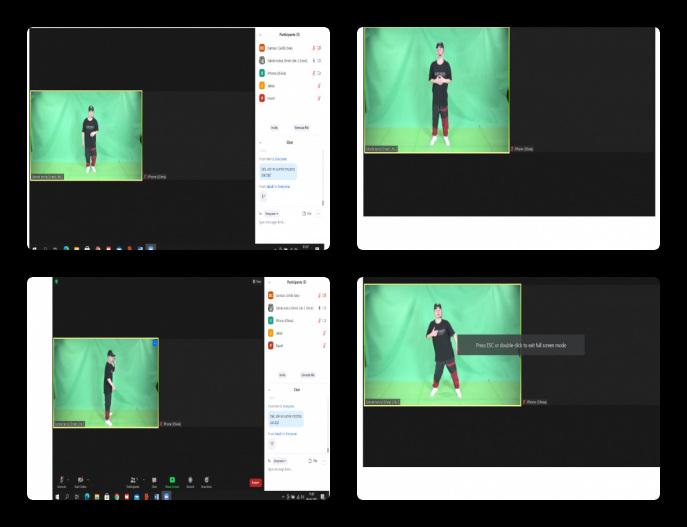687x527 pixels.
Task: Open Chat from the bottom-left Zoom toolbar
Action: coord(154,481)
